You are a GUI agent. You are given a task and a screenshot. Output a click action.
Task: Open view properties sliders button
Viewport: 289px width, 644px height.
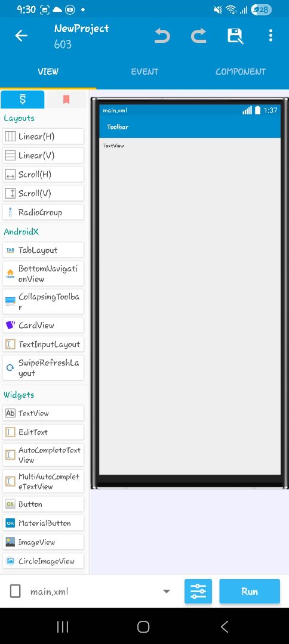pos(198,592)
